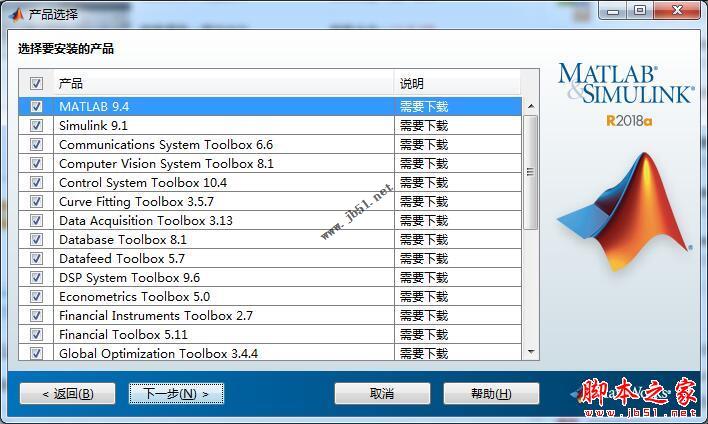Maximize the 产品选择 installer window
The image size is (708, 424).
click(x=639, y=11)
